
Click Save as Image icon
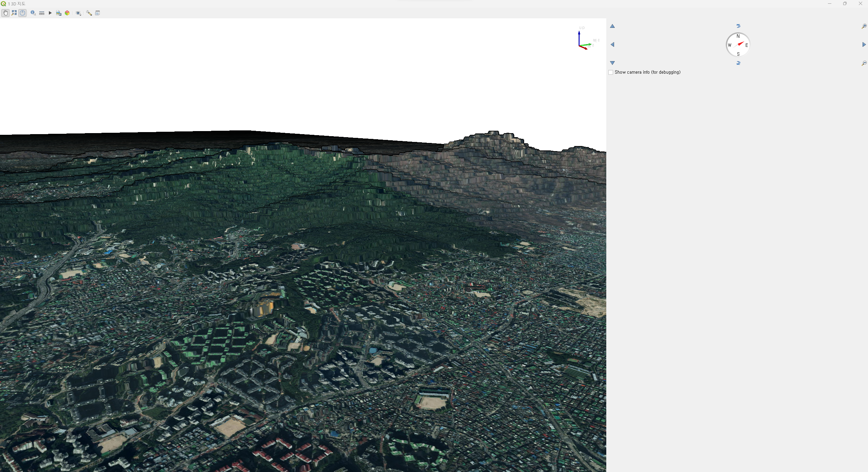(59, 13)
